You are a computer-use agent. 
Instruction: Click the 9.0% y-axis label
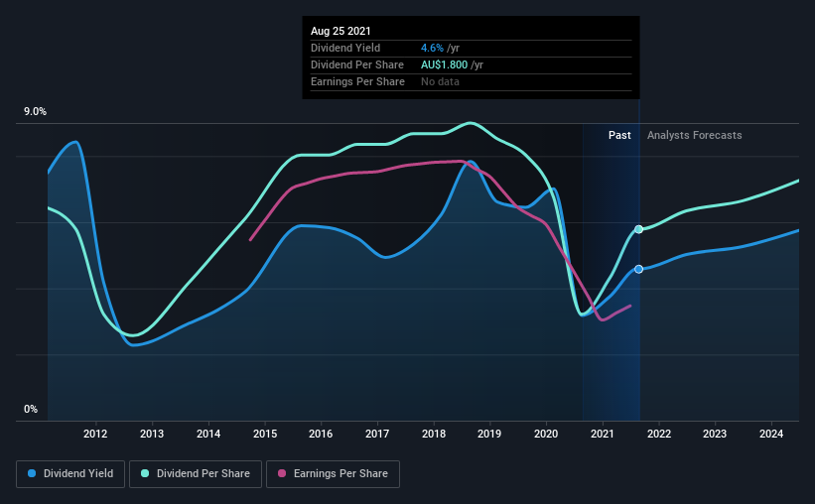tap(36, 112)
